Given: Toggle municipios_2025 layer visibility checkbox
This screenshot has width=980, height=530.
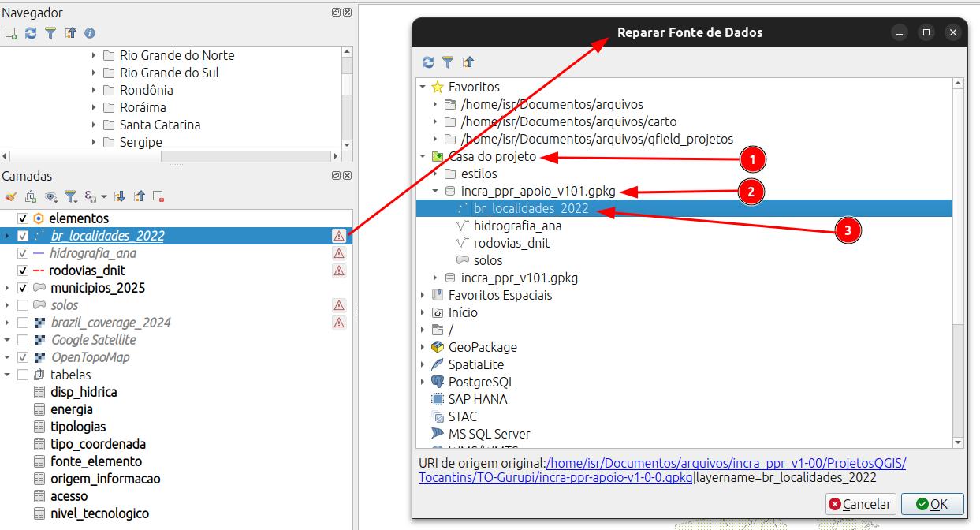Looking at the screenshot, I should 23,288.
